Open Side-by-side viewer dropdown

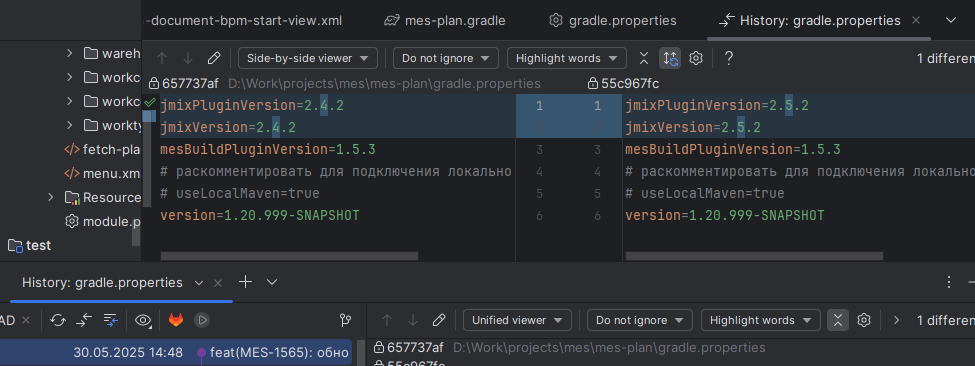click(308, 58)
